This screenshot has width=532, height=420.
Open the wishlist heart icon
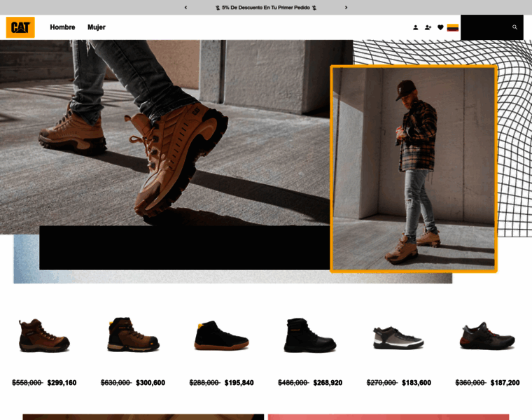coord(440,27)
